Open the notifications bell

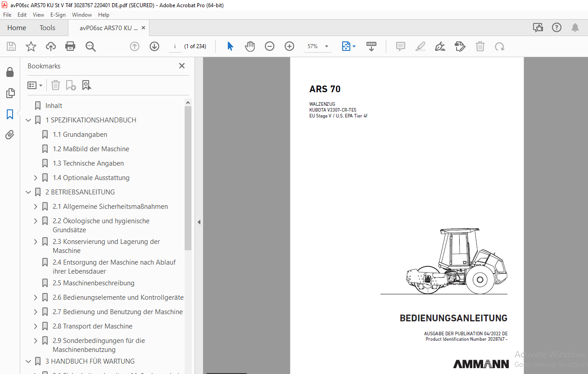[575, 27]
